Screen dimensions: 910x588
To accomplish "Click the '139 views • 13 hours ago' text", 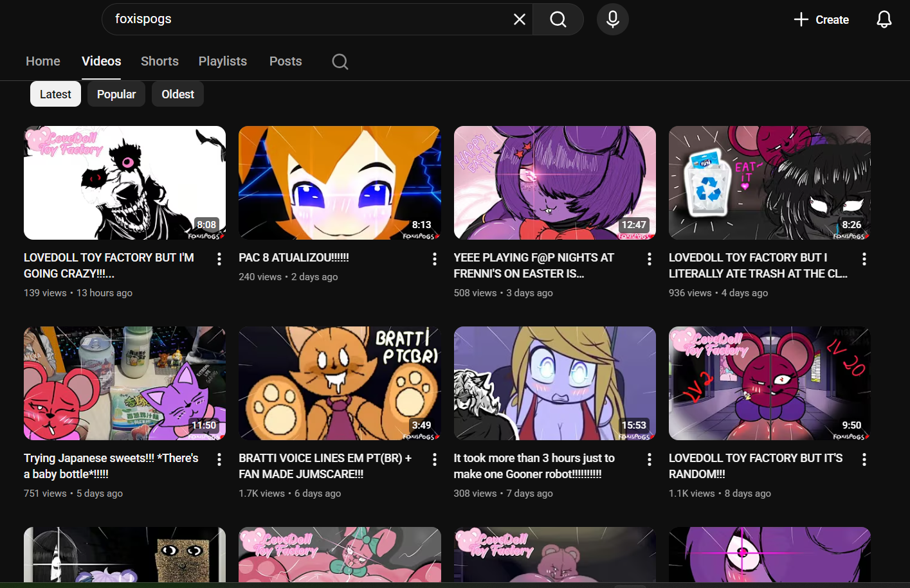I will (x=78, y=293).
